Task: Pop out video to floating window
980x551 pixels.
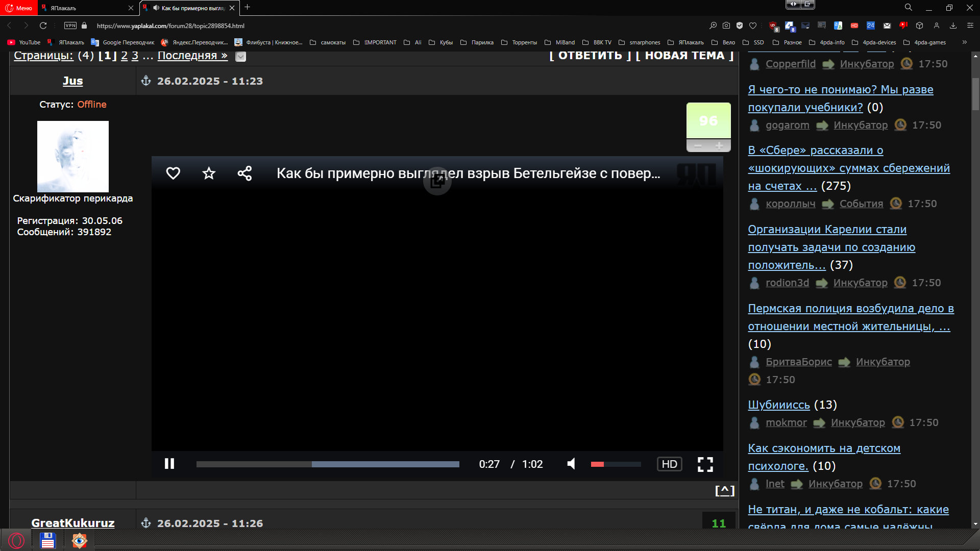Action: coord(437,182)
